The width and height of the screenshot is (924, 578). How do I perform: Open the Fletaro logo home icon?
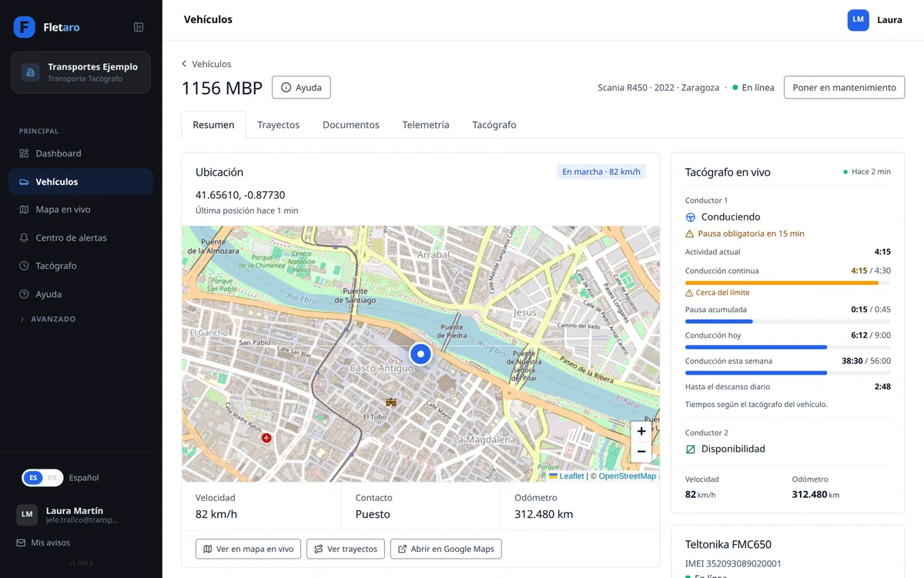(x=25, y=27)
